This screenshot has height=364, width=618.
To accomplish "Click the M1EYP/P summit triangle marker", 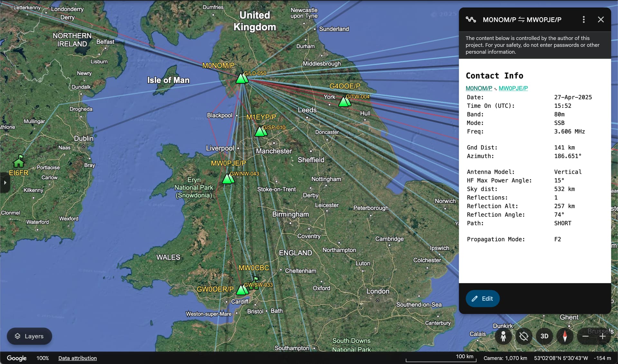I will click(260, 131).
